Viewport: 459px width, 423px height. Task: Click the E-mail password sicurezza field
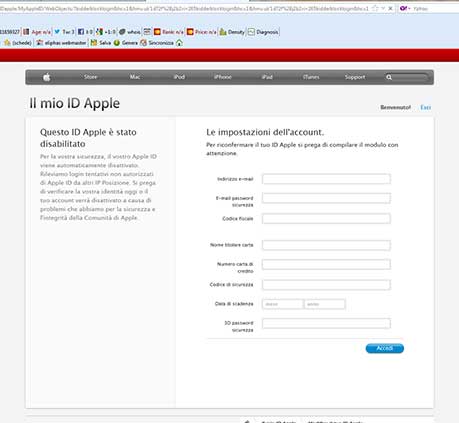tap(326, 198)
